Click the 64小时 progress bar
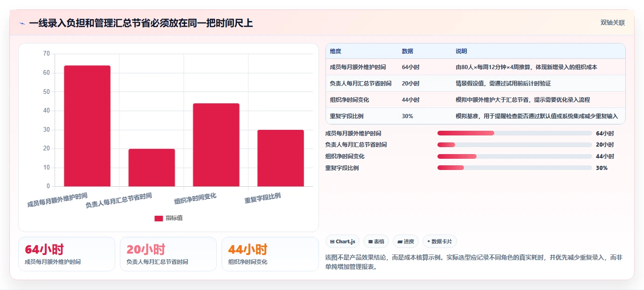This screenshot has width=644, height=290. [x=515, y=133]
